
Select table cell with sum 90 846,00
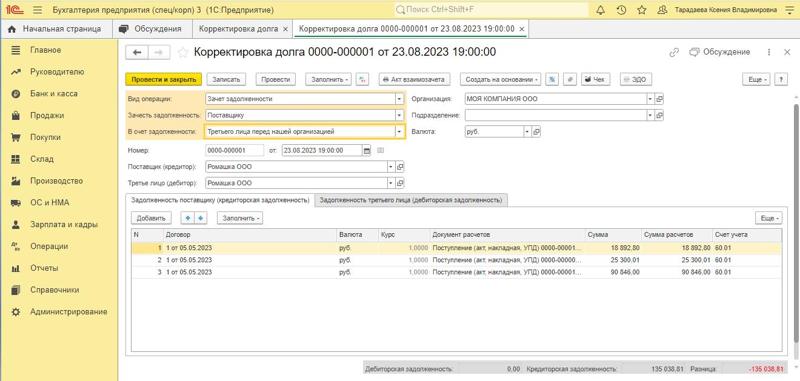coord(613,272)
